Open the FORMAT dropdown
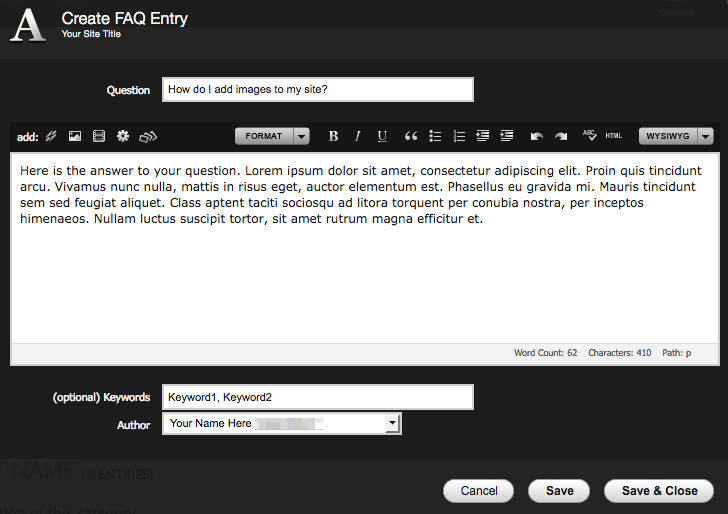Screen dimensions: 728x514 pyautogui.click(x=272, y=136)
